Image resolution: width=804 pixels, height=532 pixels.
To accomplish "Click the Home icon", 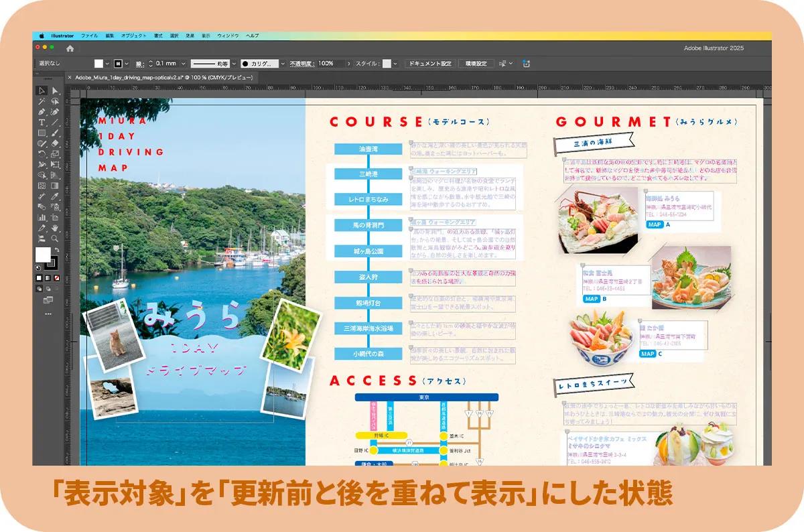I will click(x=70, y=48).
